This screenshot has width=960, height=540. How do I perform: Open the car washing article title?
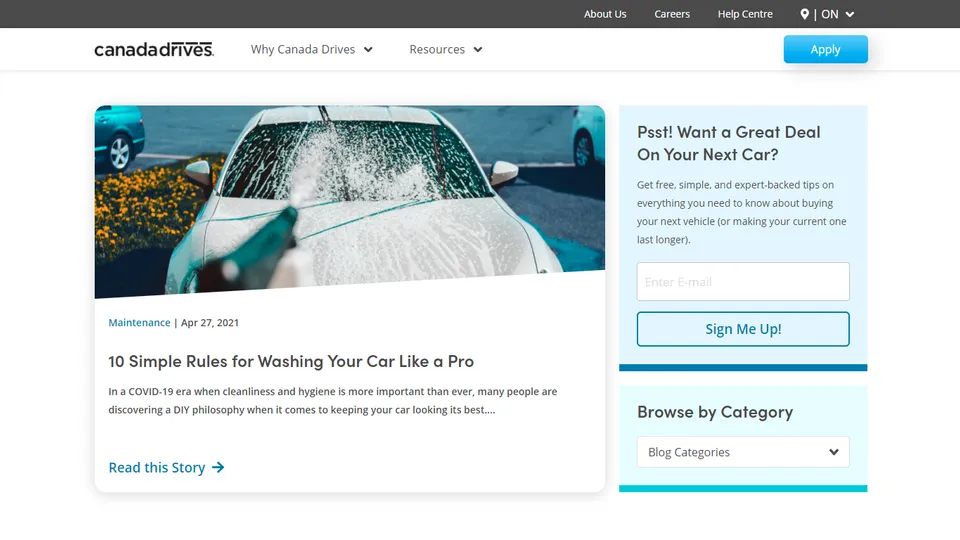[x=291, y=361]
